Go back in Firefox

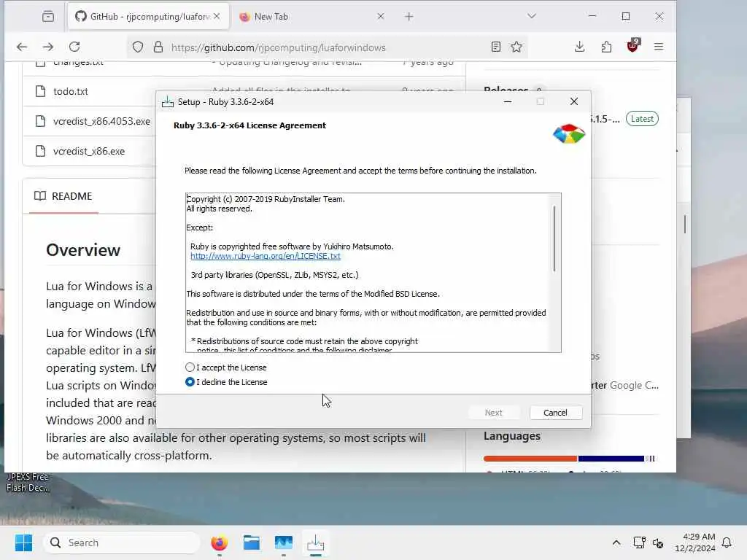[x=22, y=47]
